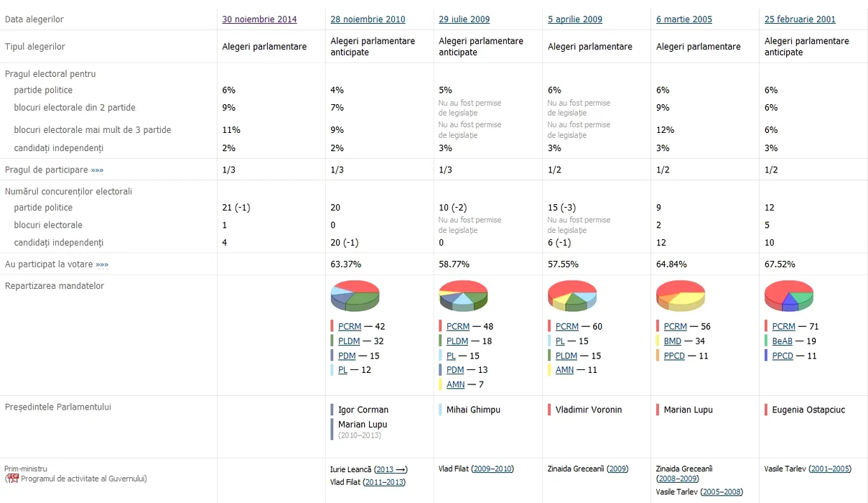Open the 30 noiembrie 2014 election link
The height and width of the screenshot is (503, 868).
pyautogui.click(x=259, y=19)
